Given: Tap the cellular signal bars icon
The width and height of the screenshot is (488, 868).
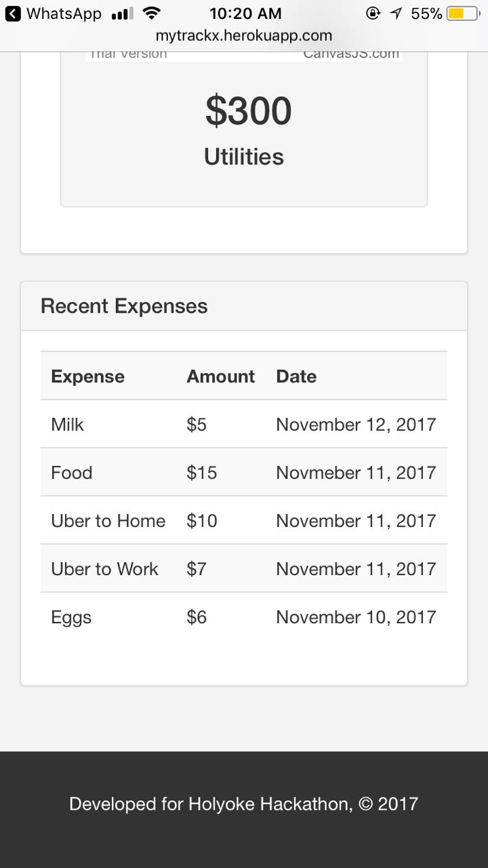Looking at the screenshot, I should click(122, 14).
